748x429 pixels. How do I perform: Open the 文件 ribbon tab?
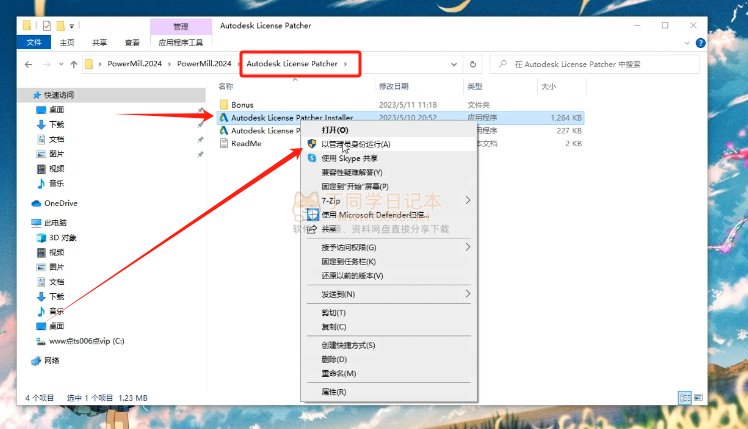point(33,42)
